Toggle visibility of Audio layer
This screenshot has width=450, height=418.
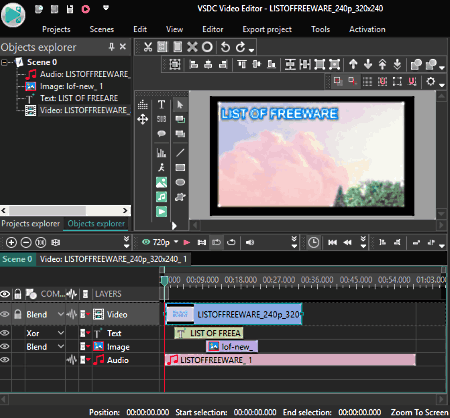coord(5,360)
